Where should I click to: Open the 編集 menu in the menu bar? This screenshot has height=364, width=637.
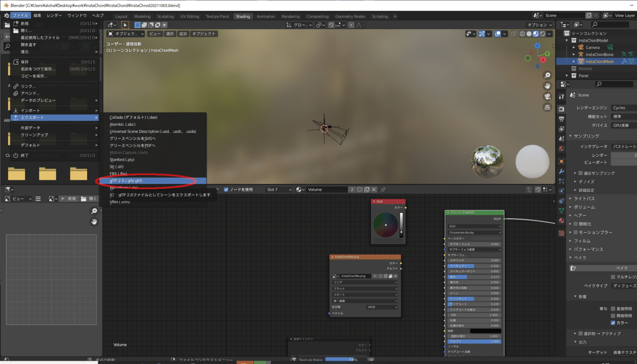(38, 16)
